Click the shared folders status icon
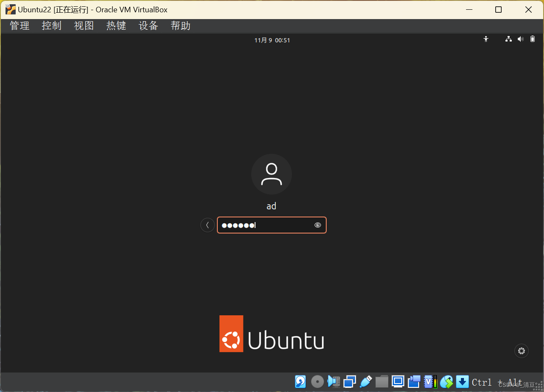This screenshot has width=544, height=392. tap(382, 381)
